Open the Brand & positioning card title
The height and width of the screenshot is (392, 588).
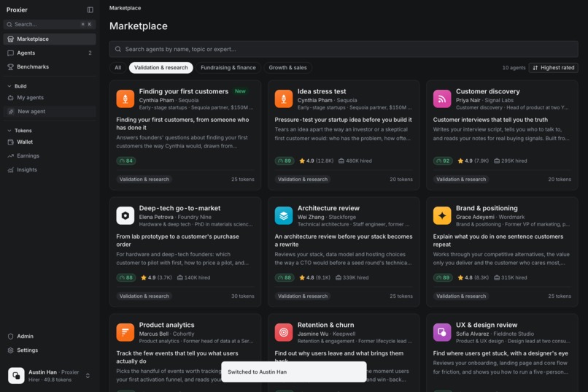[x=487, y=208]
